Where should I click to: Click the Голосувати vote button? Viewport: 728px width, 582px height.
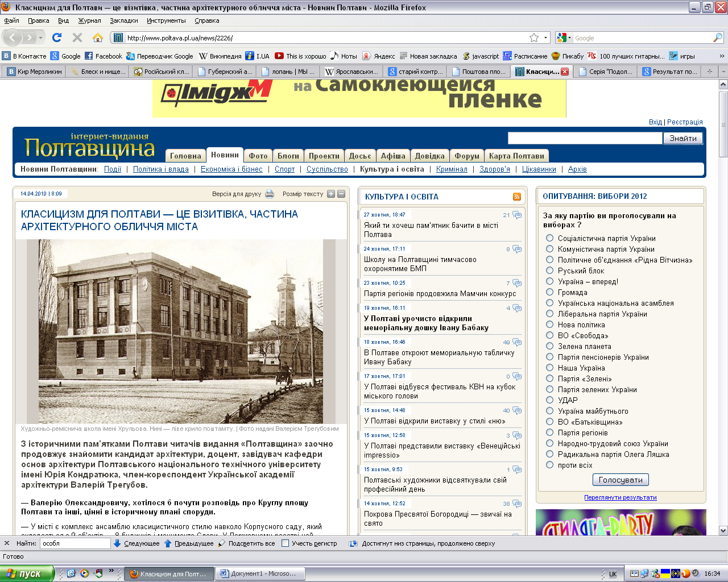(621, 480)
